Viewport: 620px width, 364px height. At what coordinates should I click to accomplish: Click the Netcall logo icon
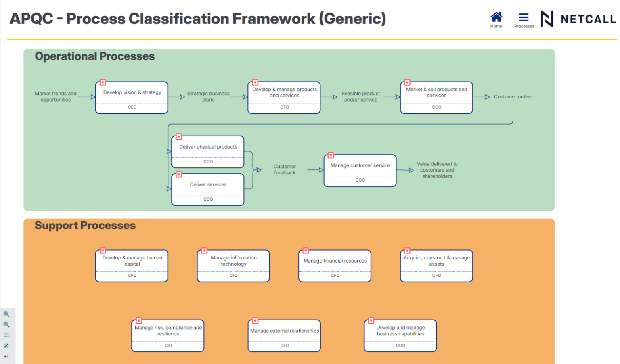tap(548, 19)
